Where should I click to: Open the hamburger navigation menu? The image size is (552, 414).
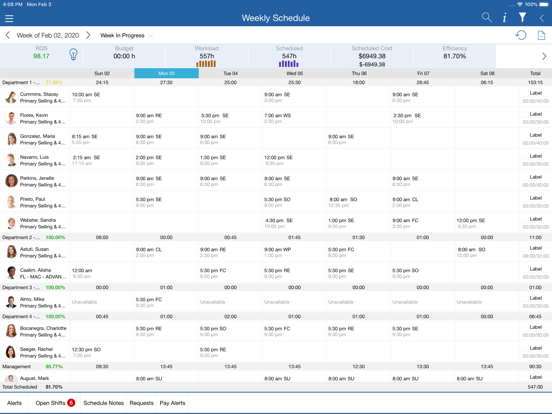[9, 18]
